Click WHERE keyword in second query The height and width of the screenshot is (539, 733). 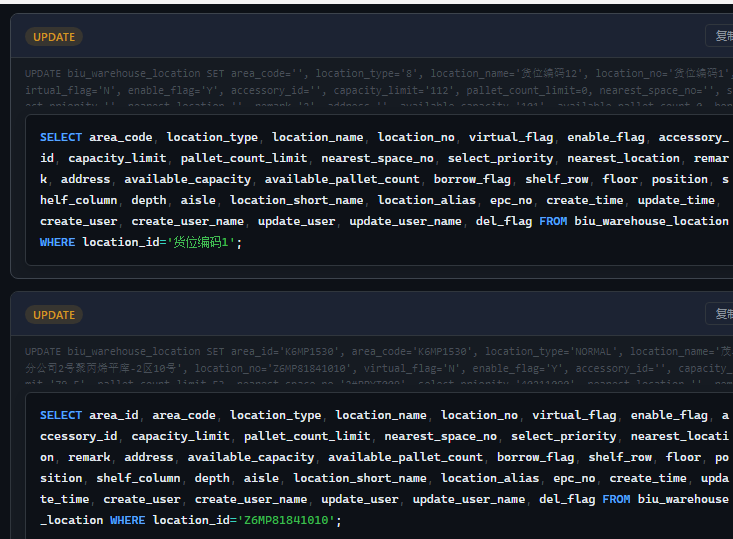pyautogui.click(x=127, y=521)
